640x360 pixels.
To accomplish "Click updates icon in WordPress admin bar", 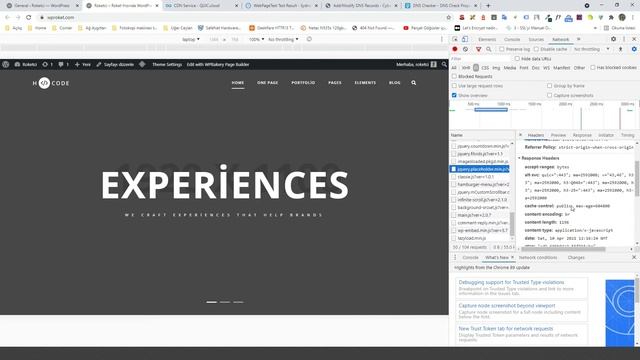I will click(x=47, y=64).
